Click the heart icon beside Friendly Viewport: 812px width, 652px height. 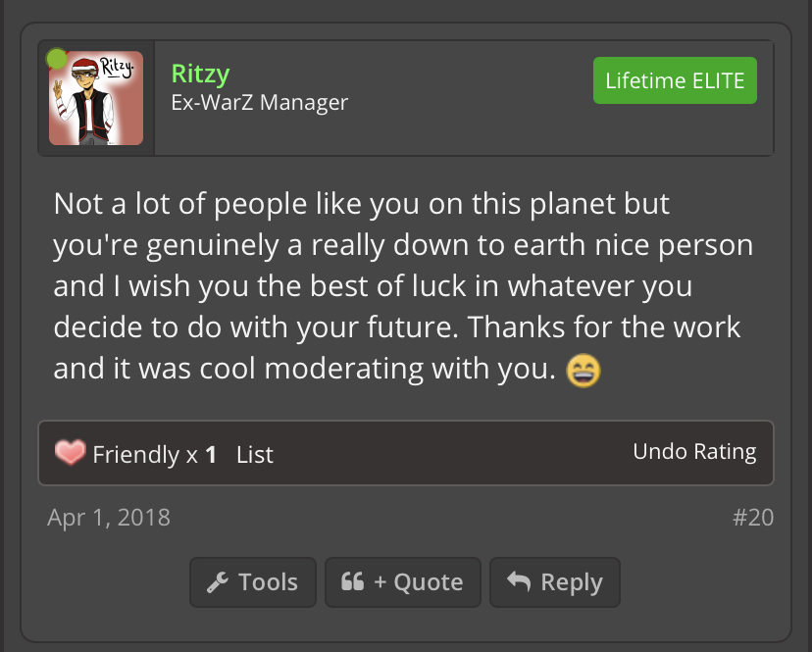71,454
